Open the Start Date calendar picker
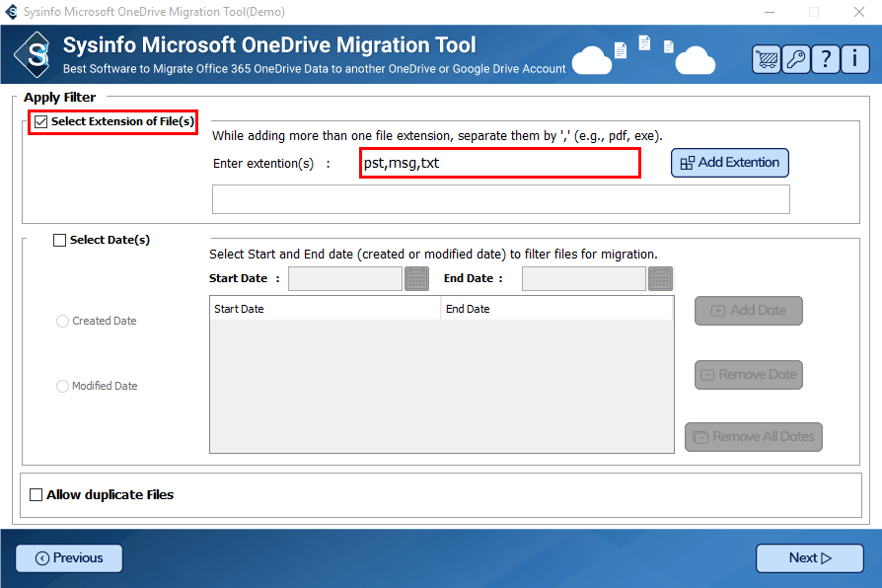This screenshot has width=882, height=588. [x=417, y=279]
